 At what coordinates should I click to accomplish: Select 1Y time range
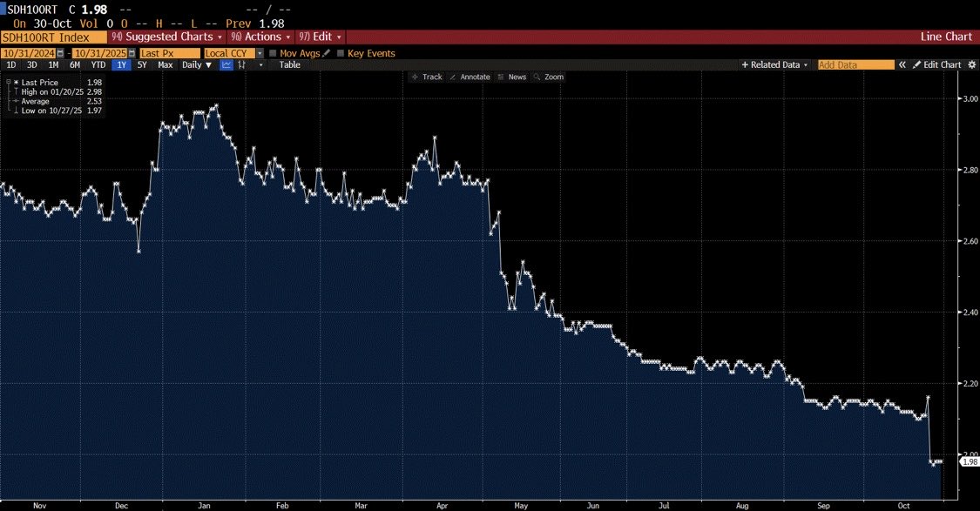[121, 65]
